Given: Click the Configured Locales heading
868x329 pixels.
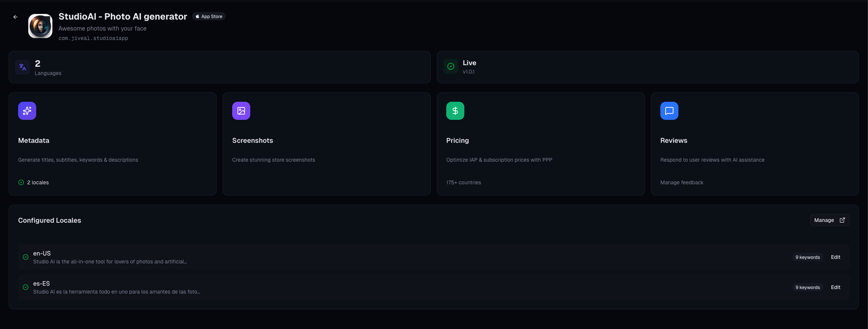Looking at the screenshot, I should tap(49, 220).
